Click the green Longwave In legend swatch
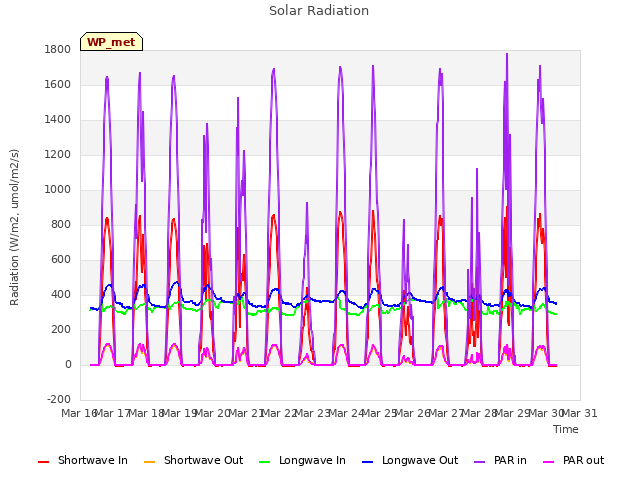The image size is (640, 480). tap(264, 462)
